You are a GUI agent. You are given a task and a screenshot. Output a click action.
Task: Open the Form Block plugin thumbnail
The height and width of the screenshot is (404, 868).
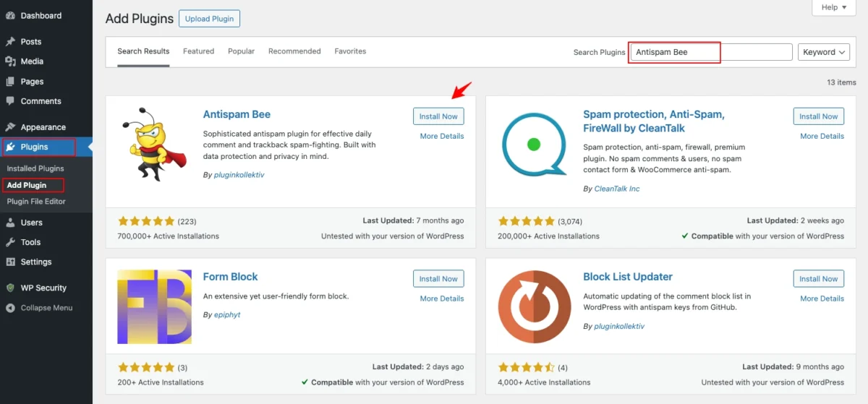click(x=154, y=306)
